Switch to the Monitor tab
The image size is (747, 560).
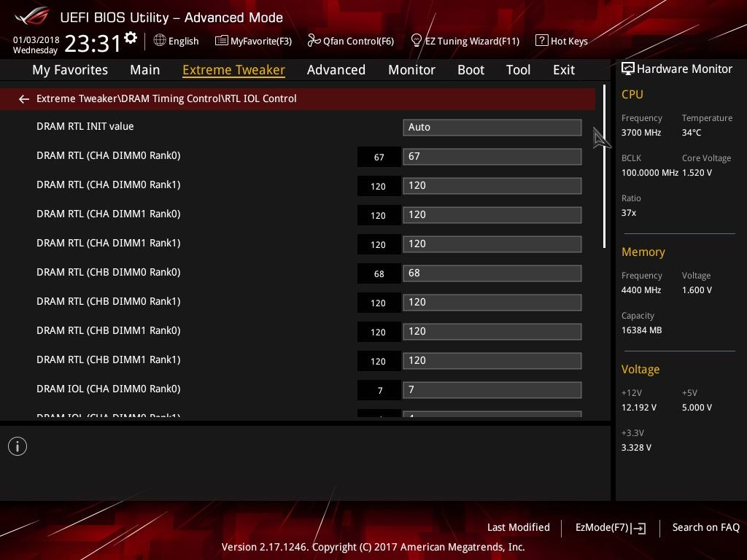(x=411, y=70)
